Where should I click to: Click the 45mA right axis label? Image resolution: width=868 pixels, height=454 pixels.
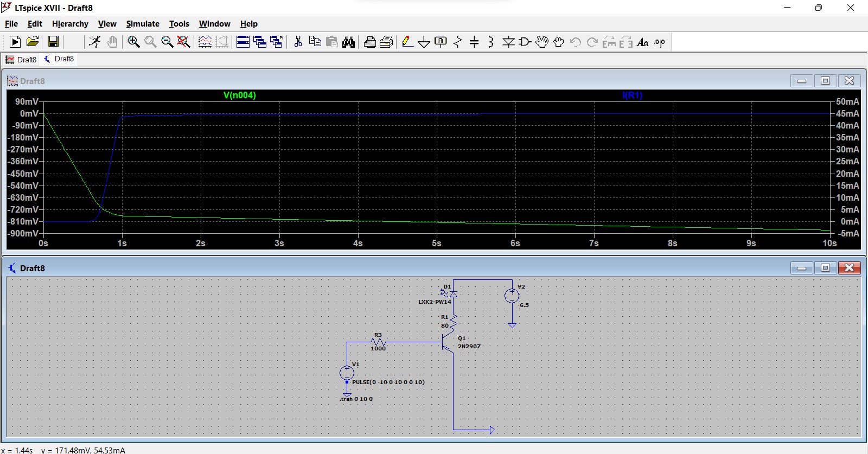tap(847, 113)
